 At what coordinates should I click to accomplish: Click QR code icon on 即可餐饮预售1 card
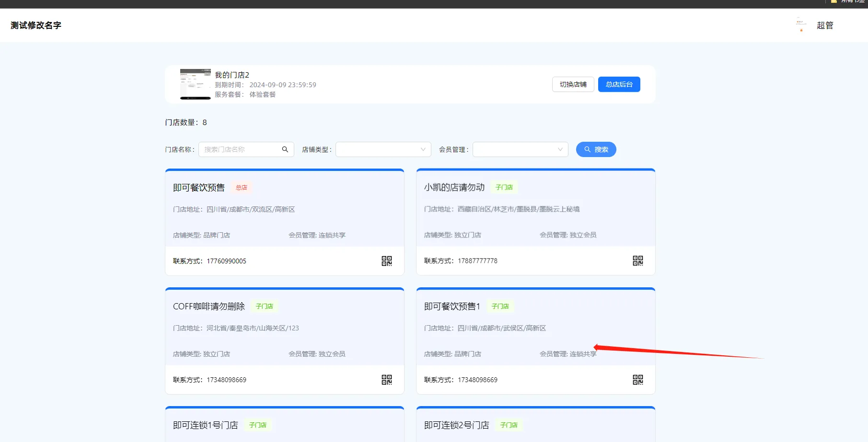coord(637,380)
